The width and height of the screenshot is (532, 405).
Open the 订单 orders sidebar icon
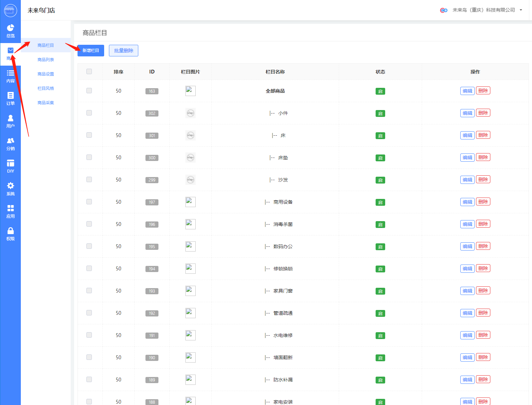[10, 98]
